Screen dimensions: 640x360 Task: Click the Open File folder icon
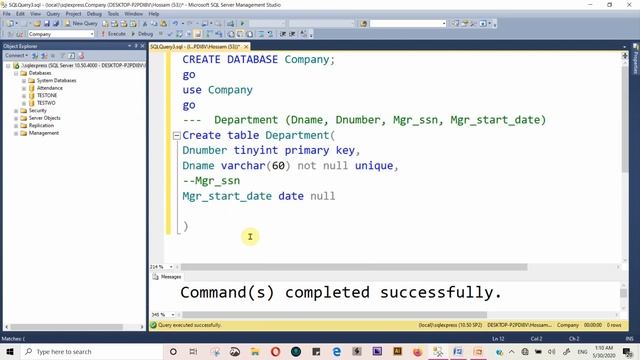[x=37, y=24]
